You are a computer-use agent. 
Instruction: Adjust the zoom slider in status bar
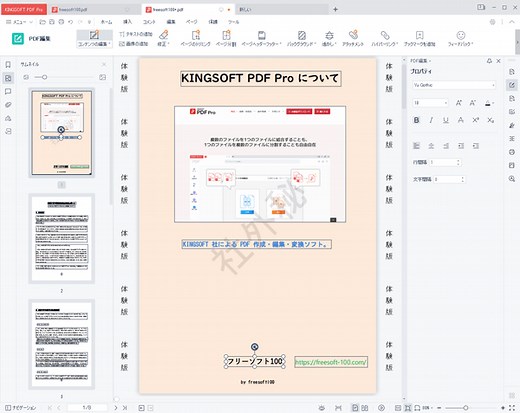465,408
